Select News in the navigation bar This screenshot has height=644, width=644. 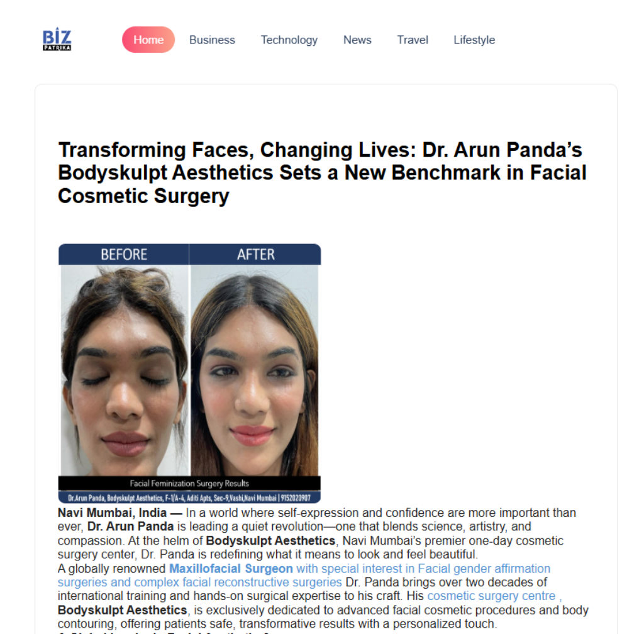tap(357, 40)
